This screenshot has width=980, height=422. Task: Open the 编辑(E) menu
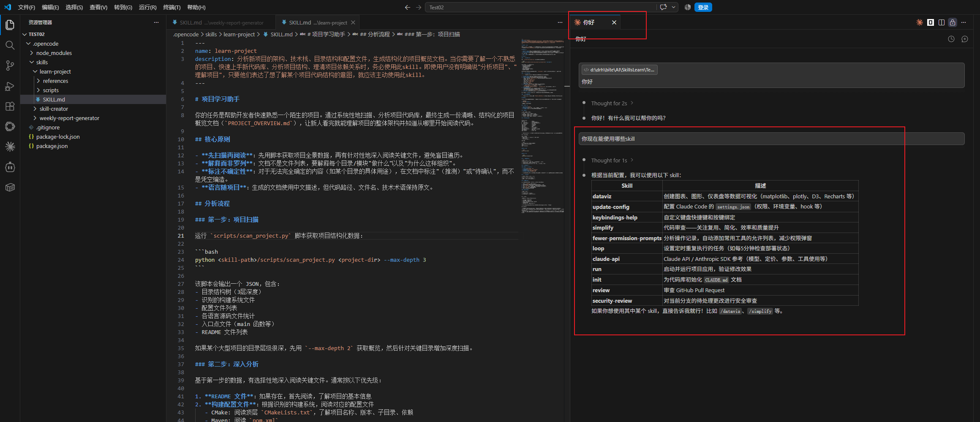[50, 7]
